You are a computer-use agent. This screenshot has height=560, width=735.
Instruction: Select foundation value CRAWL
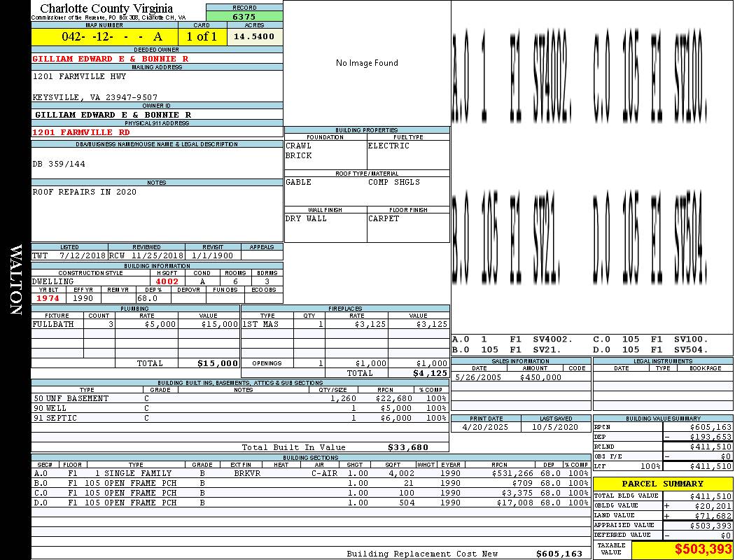point(298,146)
